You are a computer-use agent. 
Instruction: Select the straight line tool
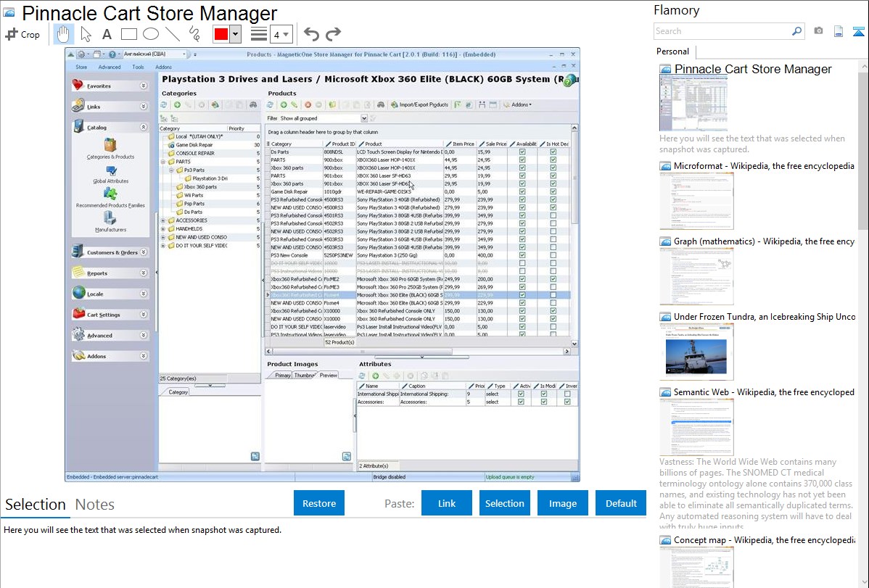click(173, 34)
